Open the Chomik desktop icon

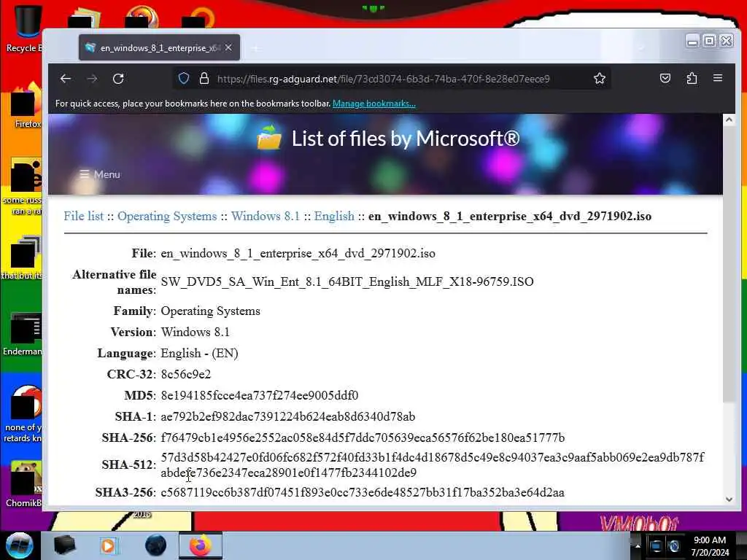click(24, 484)
